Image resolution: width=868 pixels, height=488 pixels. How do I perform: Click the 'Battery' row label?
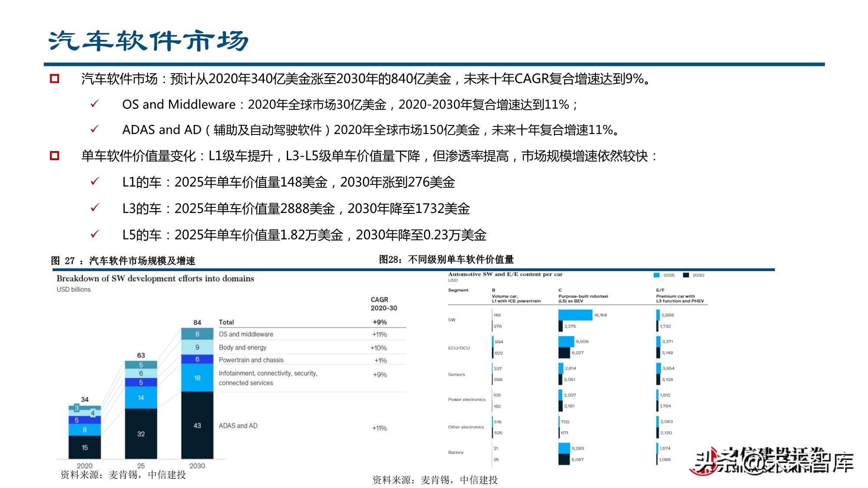(456, 452)
